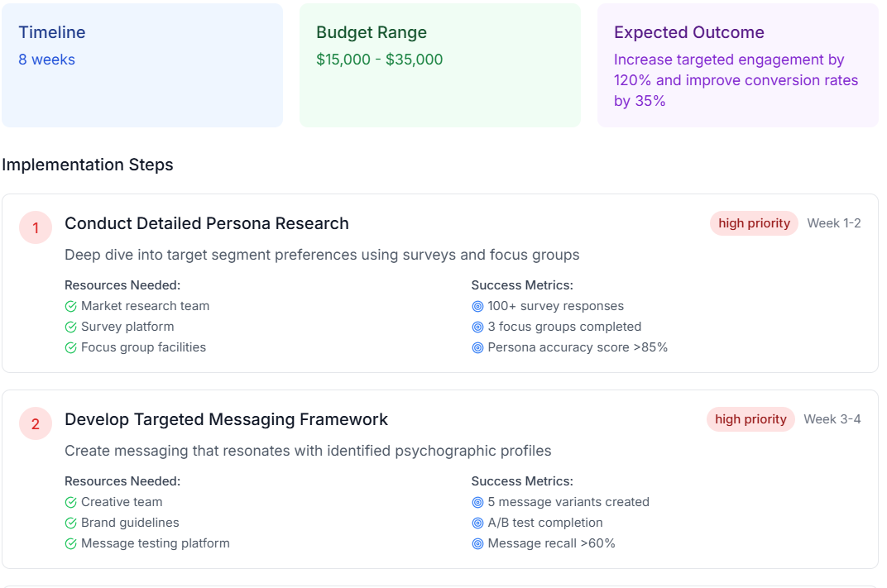Click the target icon next to 3 focus groups completed
The width and height of the screenshot is (887, 588).
tap(477, 327)
